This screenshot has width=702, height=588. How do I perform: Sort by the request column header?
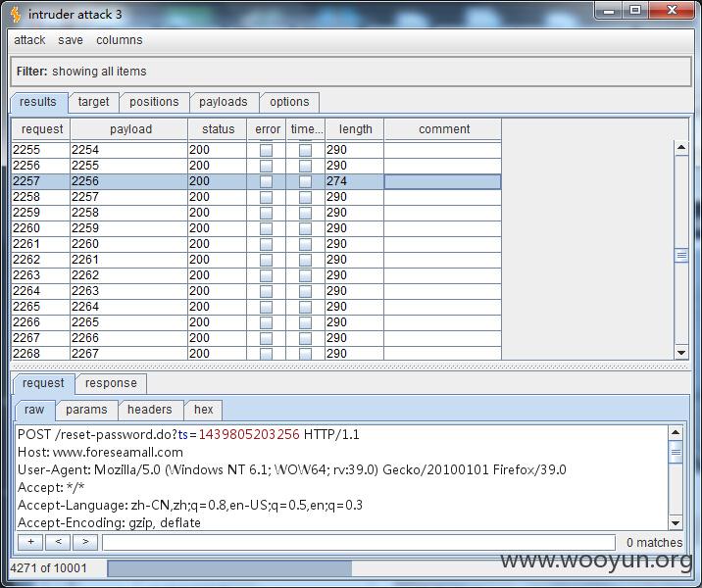(x=41, y=129)
